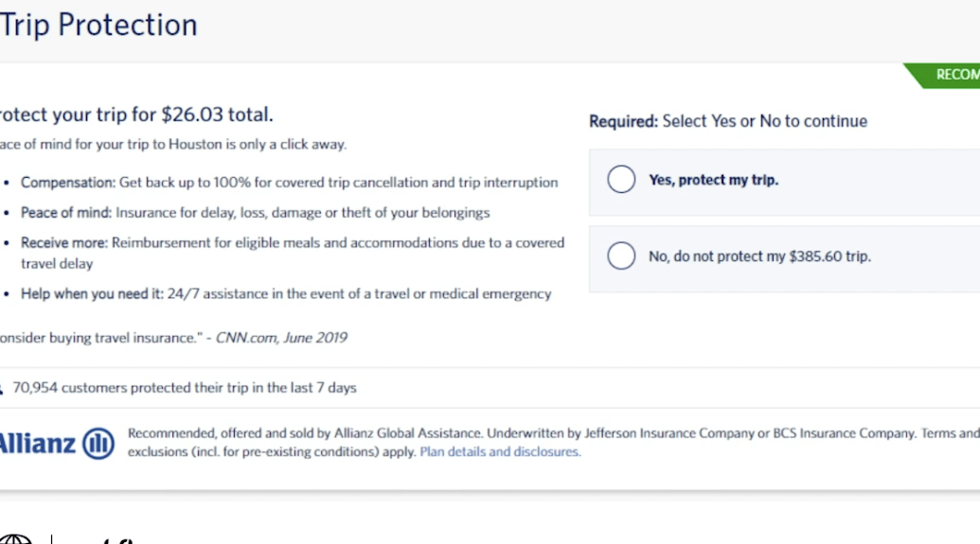
Task: Click the globe logo at the page bottom
Action: (16, 539)
